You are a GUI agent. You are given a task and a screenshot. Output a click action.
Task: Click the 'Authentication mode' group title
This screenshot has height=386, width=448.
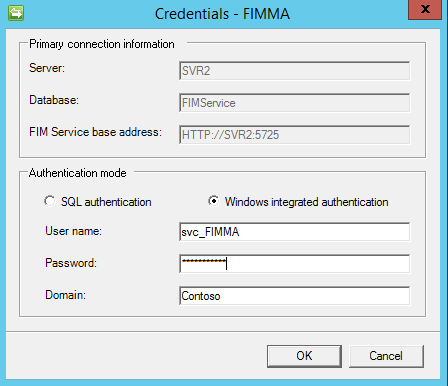pos(78,173)
